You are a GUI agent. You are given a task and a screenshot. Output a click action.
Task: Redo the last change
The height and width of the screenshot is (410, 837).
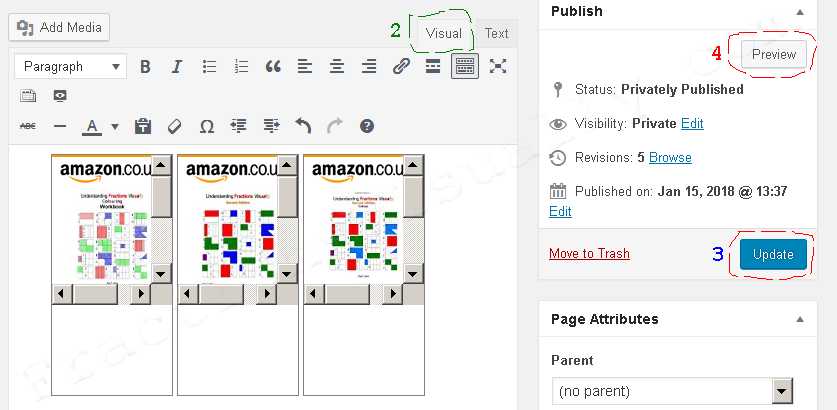335,127
